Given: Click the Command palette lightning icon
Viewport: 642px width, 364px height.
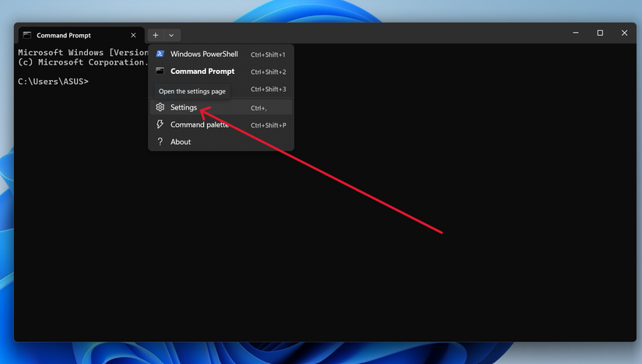Looking at the screenshot, I should click(160, 124).
